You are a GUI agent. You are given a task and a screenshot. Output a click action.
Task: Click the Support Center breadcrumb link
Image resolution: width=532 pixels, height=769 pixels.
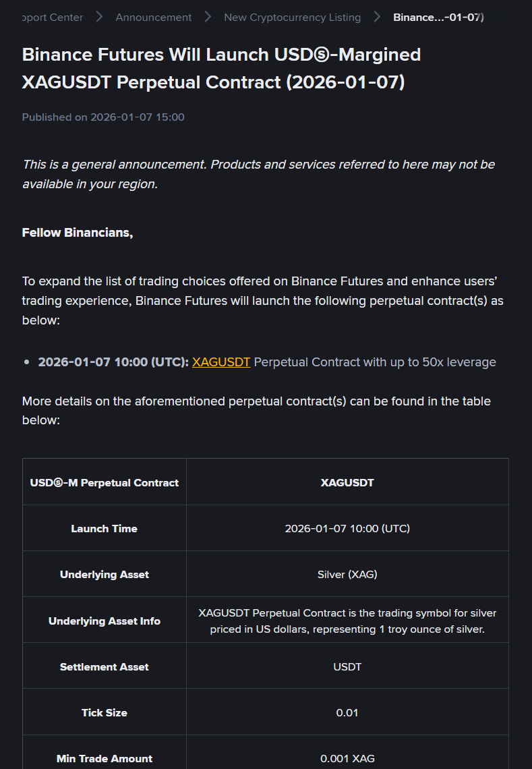53,18
